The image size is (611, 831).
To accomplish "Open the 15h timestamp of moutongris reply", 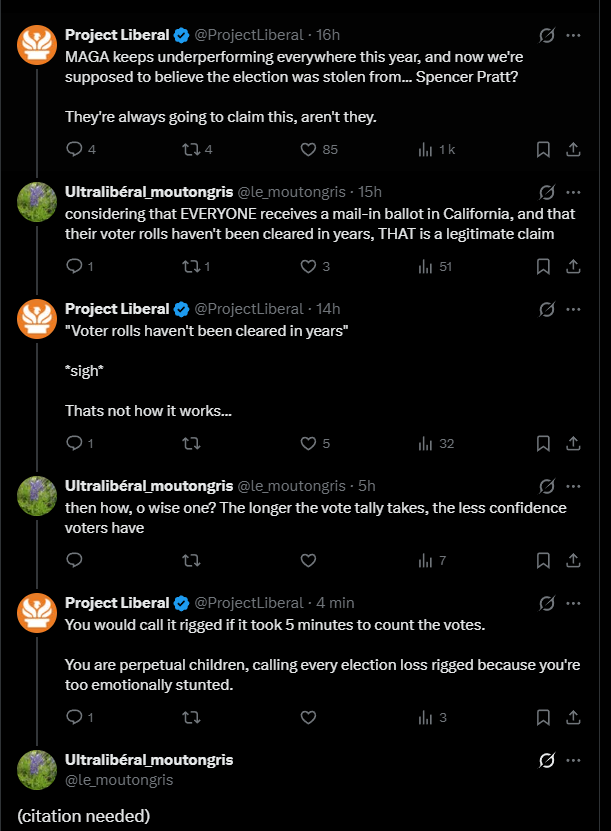I will pos(369,192).
